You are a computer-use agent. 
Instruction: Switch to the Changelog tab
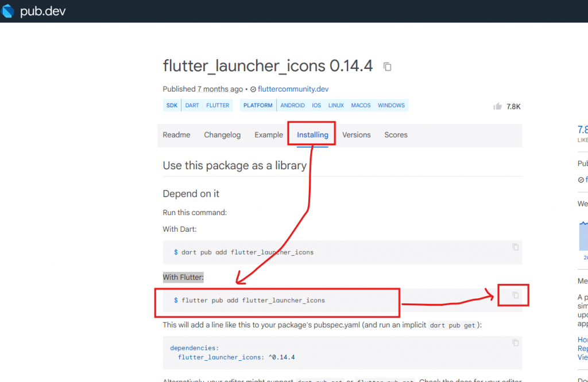coord(222,135)
